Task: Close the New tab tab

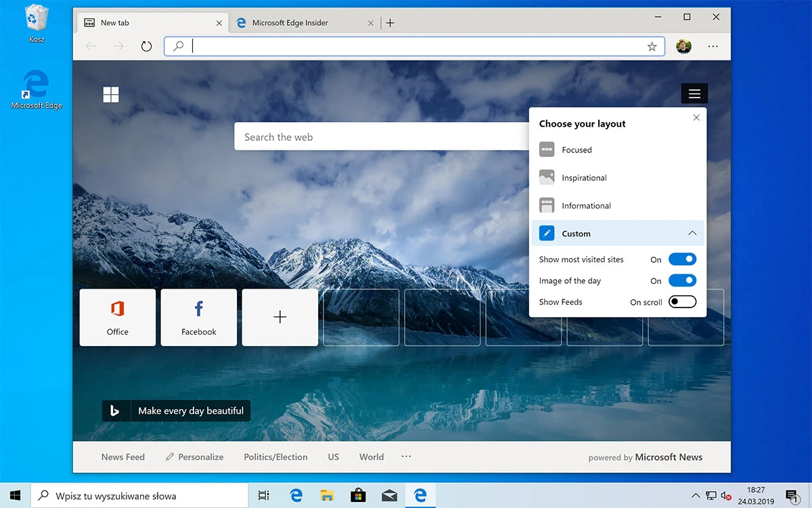Action: (219, 22)
